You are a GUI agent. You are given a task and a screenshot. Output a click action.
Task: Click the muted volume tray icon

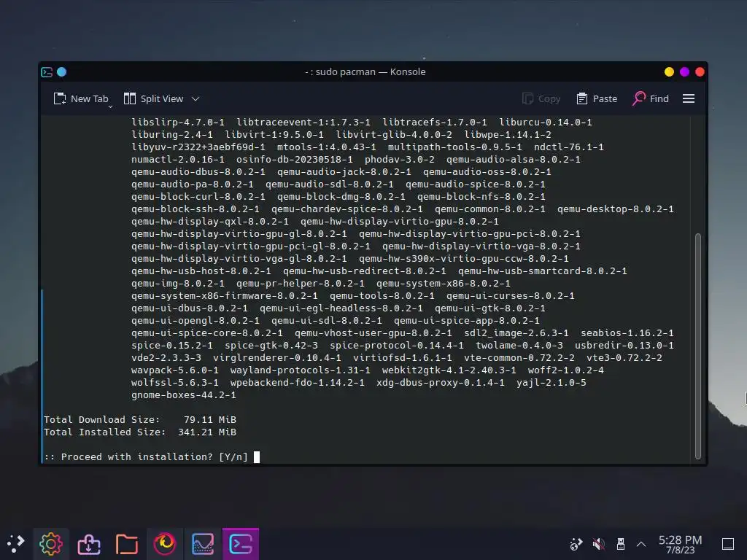coord(598,544)
